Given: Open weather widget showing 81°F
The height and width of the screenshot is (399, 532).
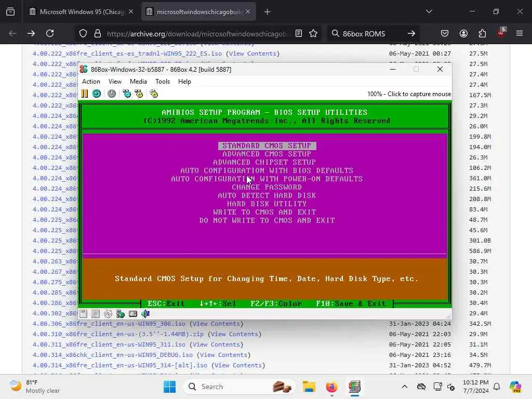Looking at the screenshot, I should click(x=35, y=387).
